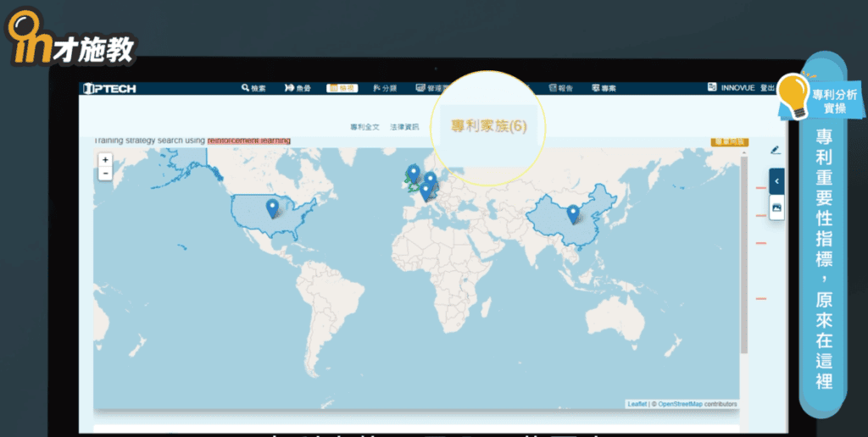The height and width of the screenshot is (437, 868).
Task: Open the 專利家族(6) tab
Action: pos(488,126)
